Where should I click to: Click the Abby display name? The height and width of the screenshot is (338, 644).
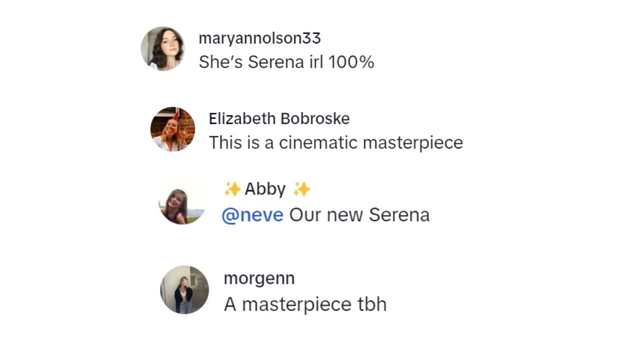point(265,189)
